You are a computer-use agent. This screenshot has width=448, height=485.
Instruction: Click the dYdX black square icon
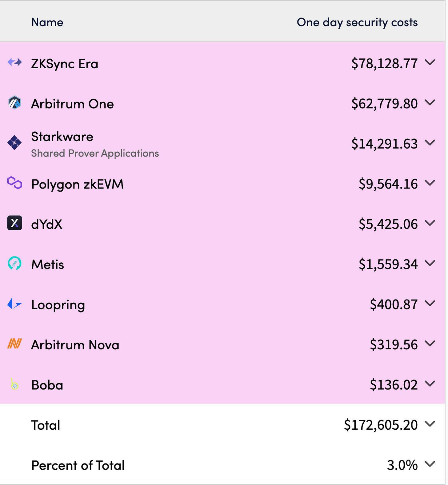tap(14, 223)
